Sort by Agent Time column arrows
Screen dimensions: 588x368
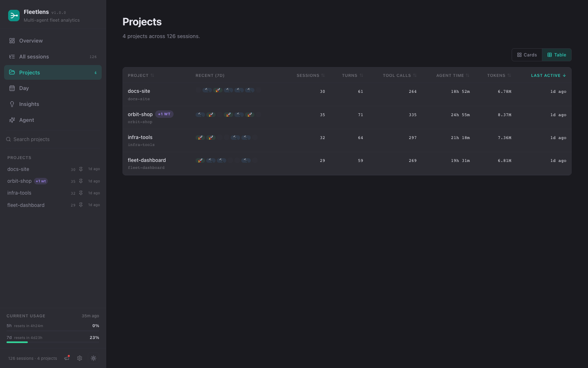tap(468, 76)
